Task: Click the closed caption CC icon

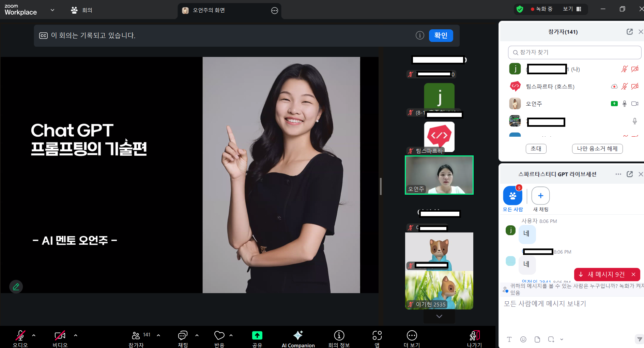Action: tap(43, 35)
